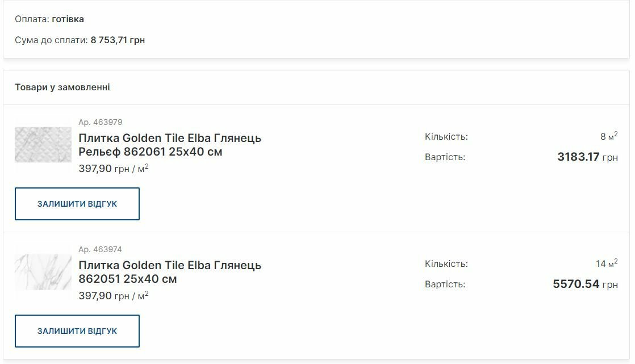Click the 3183.17 грн cost amount
Viewport: 635px width, 364px height.
coord(587,157)
